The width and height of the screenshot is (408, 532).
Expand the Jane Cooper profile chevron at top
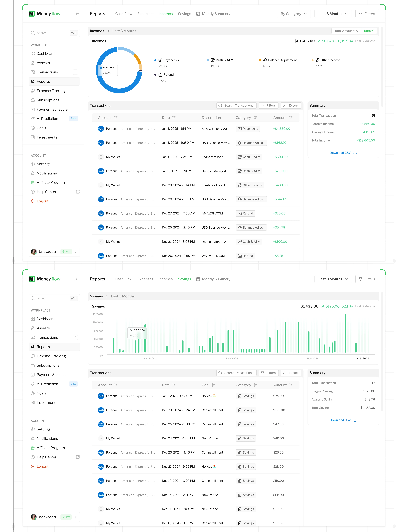coord(76,252)
